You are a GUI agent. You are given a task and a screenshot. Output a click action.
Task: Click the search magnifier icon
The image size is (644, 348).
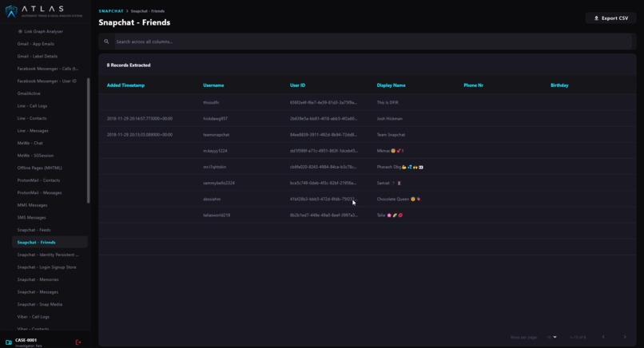click(106, 42)
